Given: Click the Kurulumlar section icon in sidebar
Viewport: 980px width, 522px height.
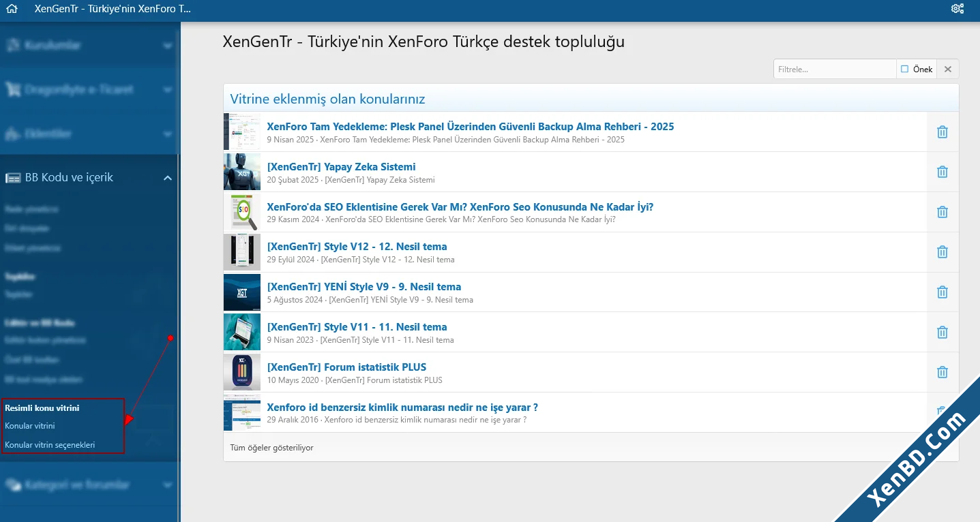Looking at the screenshot, I should pos(13,45).
